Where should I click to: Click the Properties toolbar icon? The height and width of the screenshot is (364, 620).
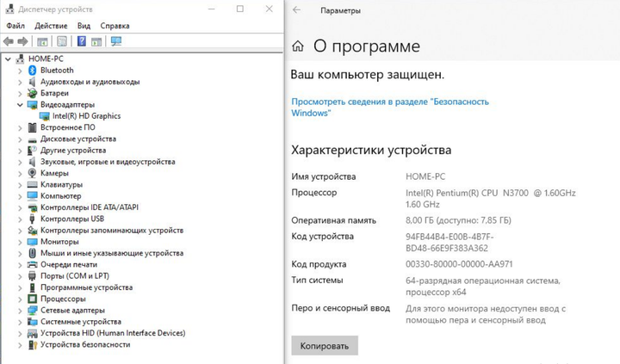point(62,41)
